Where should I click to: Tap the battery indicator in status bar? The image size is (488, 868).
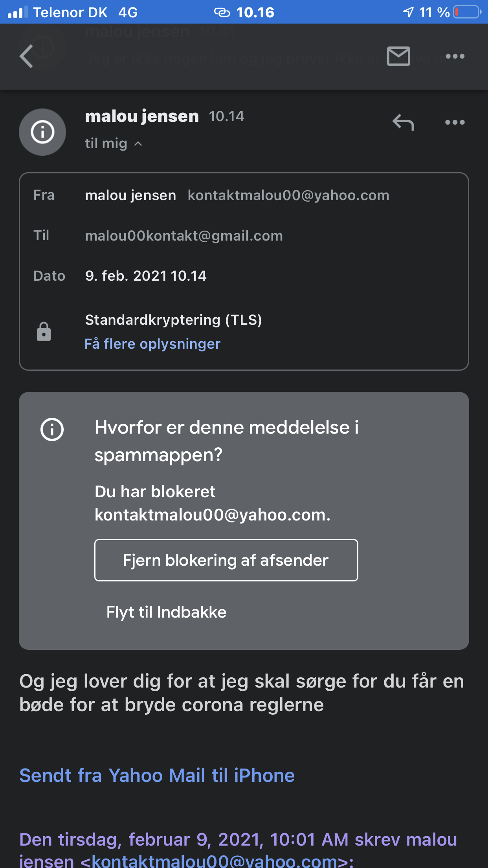(x=467, y=12)
